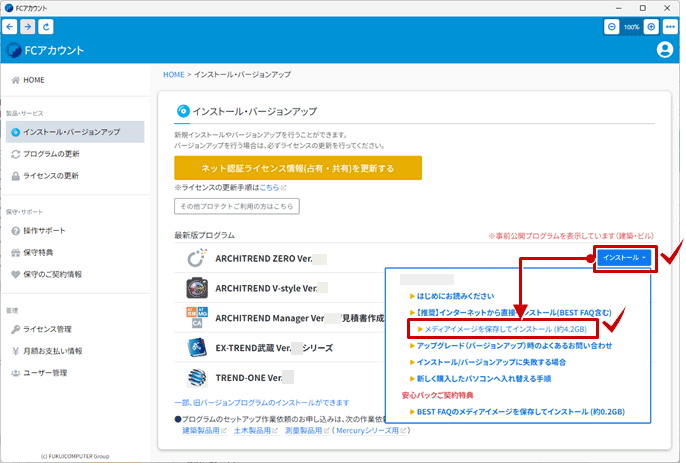Open the three-dot more options menu

(x=670, y=27)
